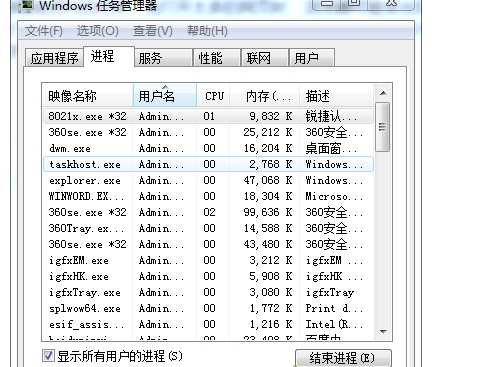
Task: Select the 360se.exe row using 99,636 K
Action: pyautogui.click(x=208, y=212)
